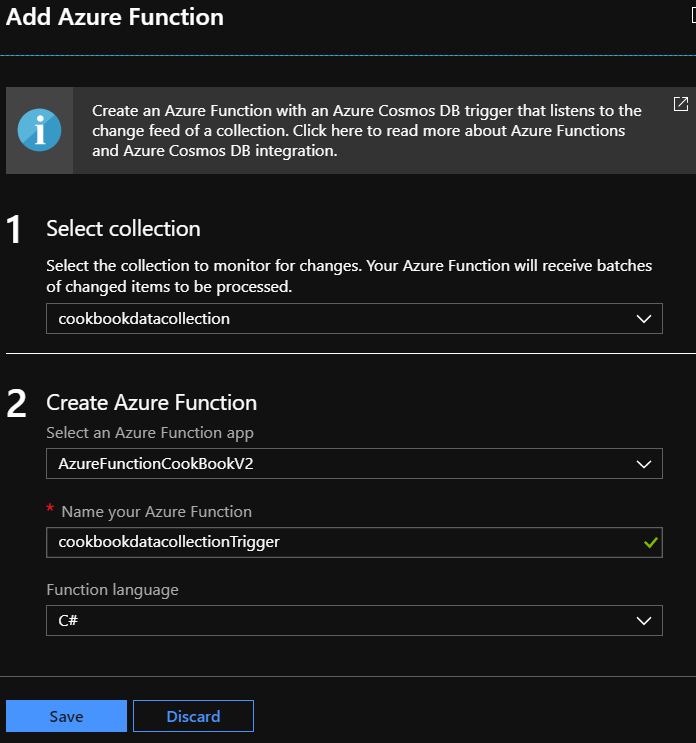
Task: Focus the cookbookdatacollectionTrigger name field
Action: click(340, 542)
